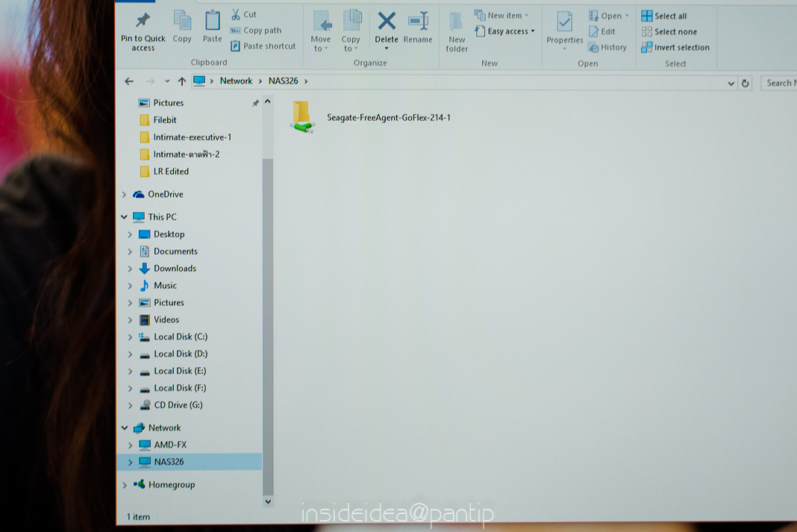Select the LR Edited folder

click(x=164, y=171)
